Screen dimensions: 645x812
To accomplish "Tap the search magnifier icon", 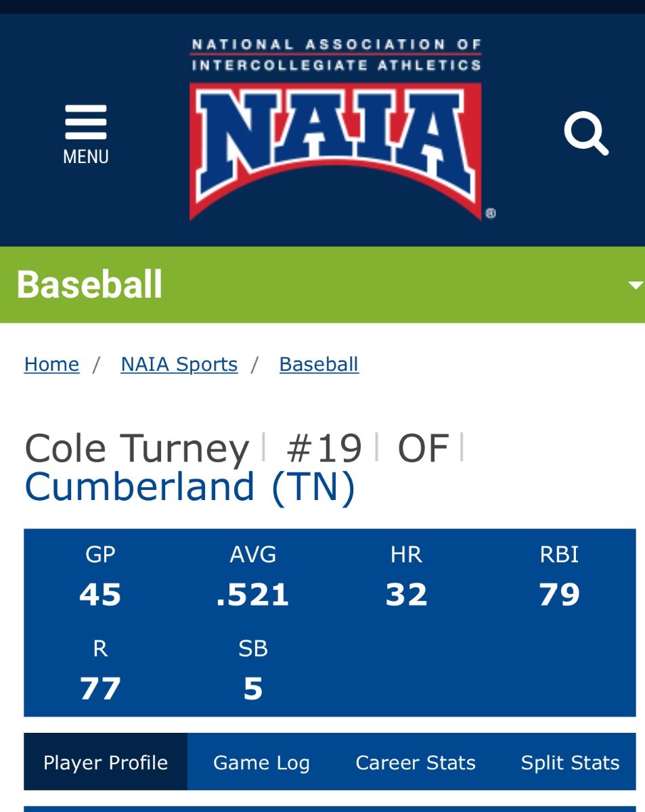I will pos(586,133).
